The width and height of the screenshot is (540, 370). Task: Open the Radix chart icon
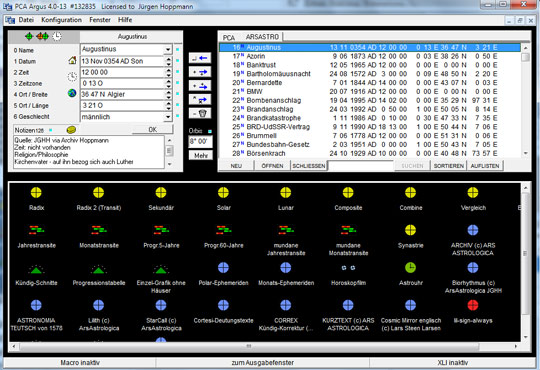(36, 193)
